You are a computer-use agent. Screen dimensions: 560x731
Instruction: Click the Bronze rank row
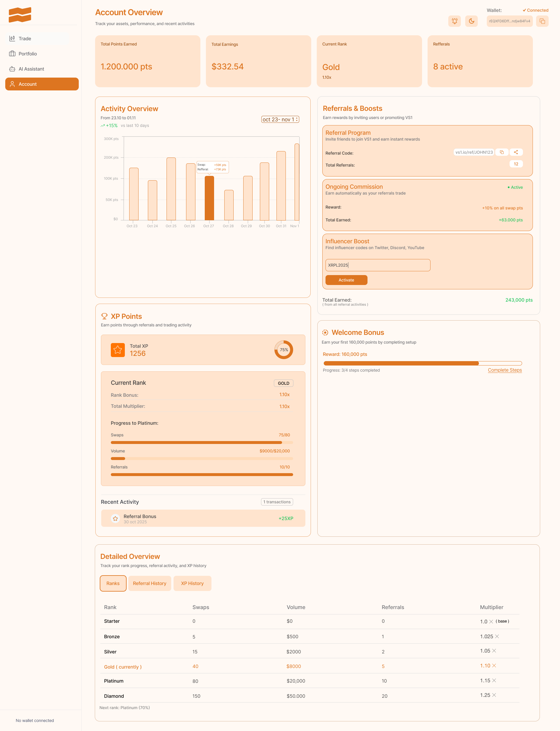pyautogui.click(x=310, y=636)
